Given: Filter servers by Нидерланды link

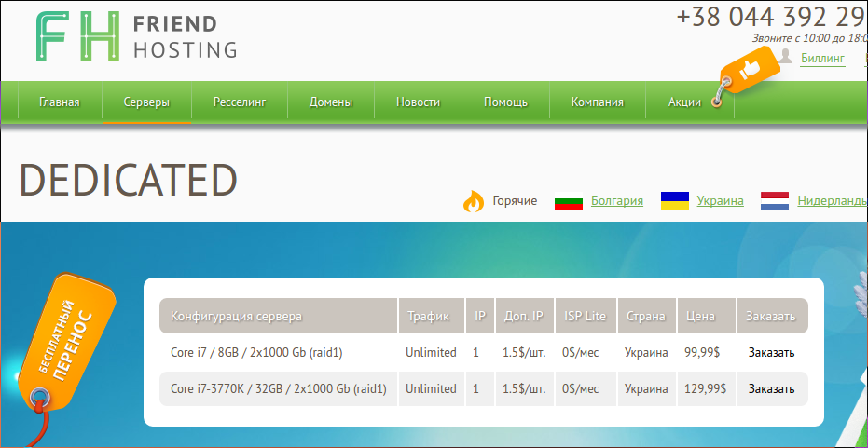Looking at the screenshot, I should pos(833,200).
